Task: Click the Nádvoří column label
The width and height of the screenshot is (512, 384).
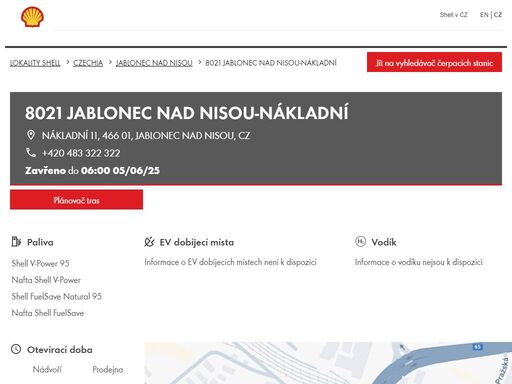Action: 47,369
